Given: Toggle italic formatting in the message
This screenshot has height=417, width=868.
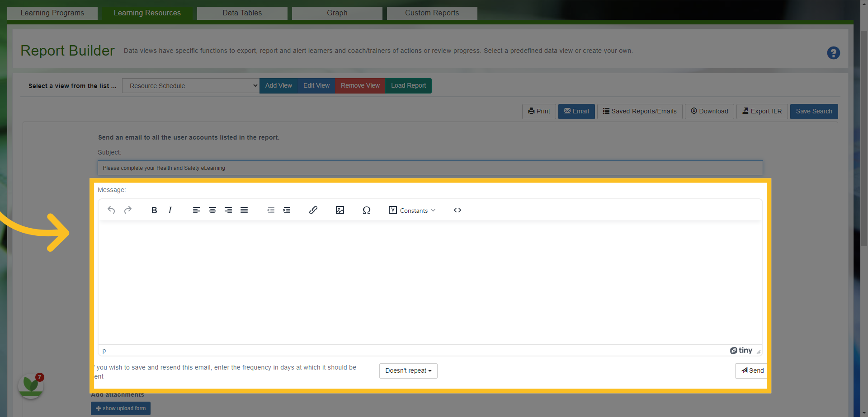Looking at the screenshot, I should [x=170, y=210].
